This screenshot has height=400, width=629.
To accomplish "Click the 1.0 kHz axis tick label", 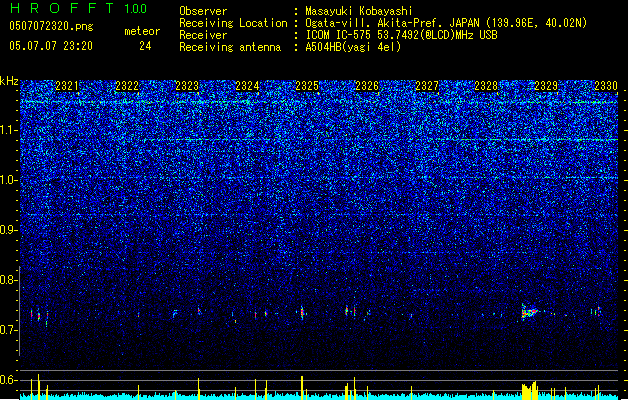I will [9, 180].
